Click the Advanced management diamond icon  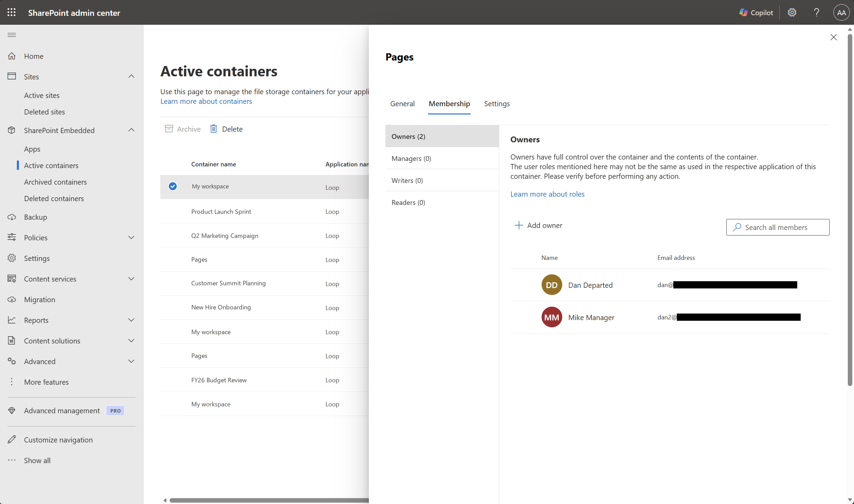(x=12, y=410)
